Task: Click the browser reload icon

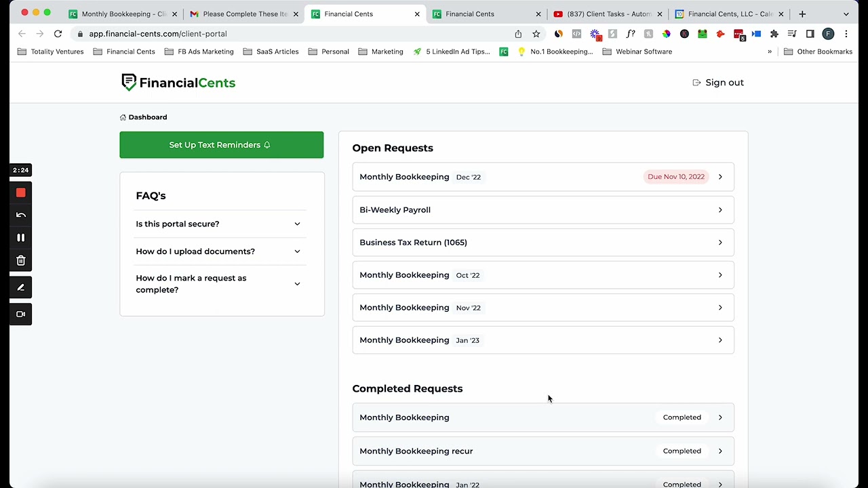Action: pos(58,34)
